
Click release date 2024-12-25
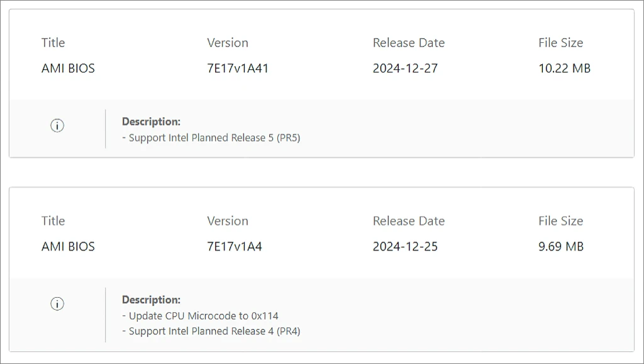tap(405, 246)
